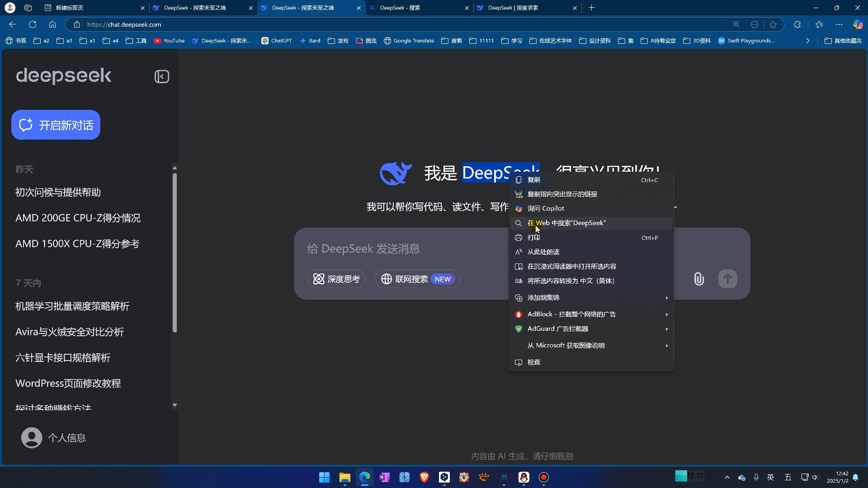The image size is (868, 488).
Task: Click chat history scrollbar thumb
Action: click(175, 253)
